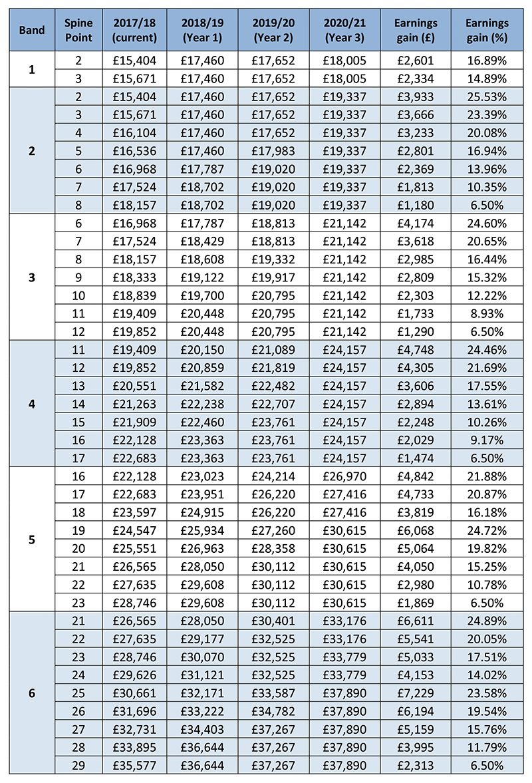Viewport: 532px width, 783px height.
Task: Click the £7,229 earnings gain cell
Action: (416, 693)
